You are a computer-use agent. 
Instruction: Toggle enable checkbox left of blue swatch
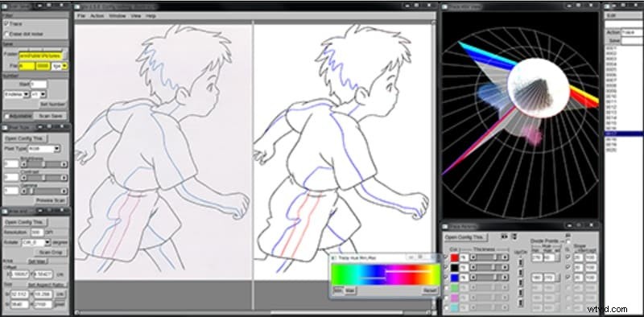pyautogui.click(x=447, y=278)
